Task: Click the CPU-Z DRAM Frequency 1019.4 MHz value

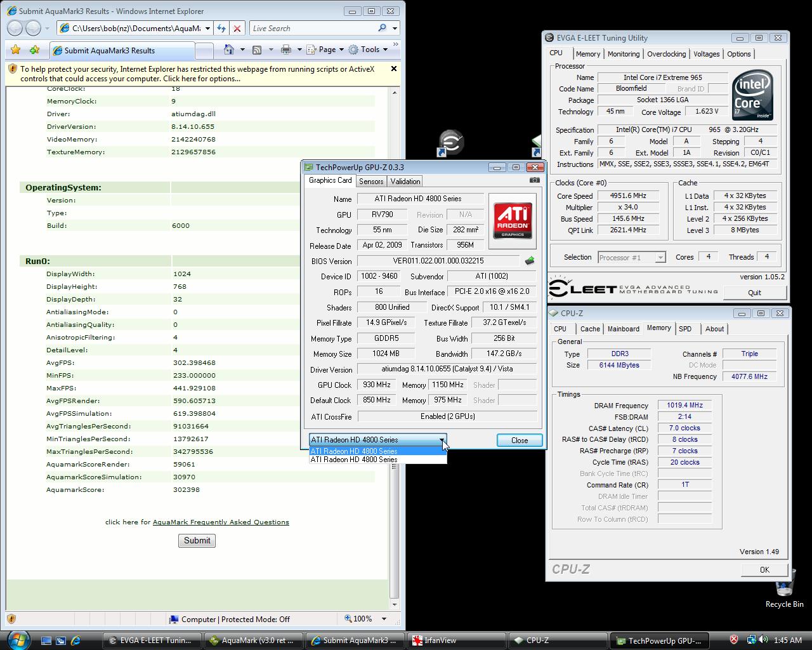Action: (x=684, y=405)
